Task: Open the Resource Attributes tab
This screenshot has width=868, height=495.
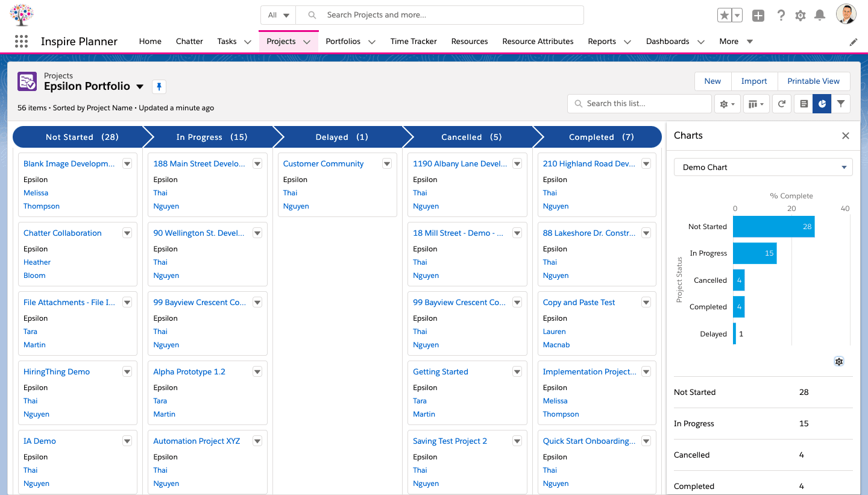Action: (538, 42)
